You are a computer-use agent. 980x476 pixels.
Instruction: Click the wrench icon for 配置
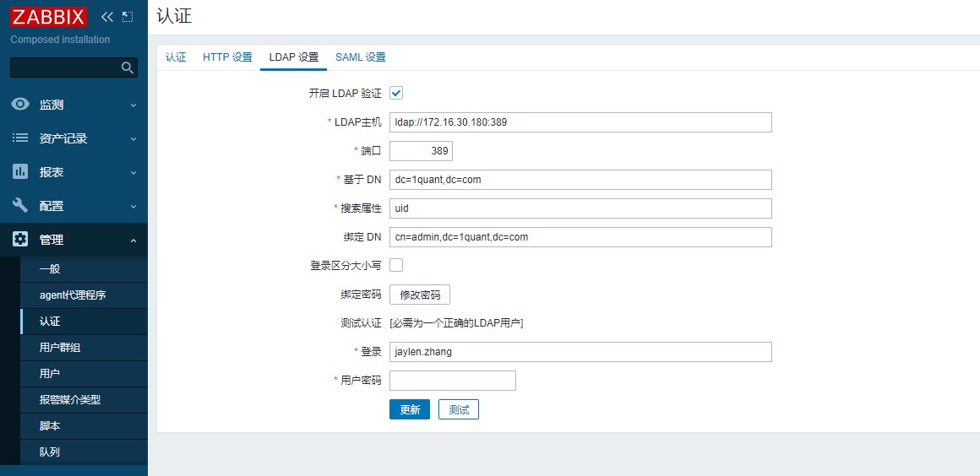click(x=20, y=206)
